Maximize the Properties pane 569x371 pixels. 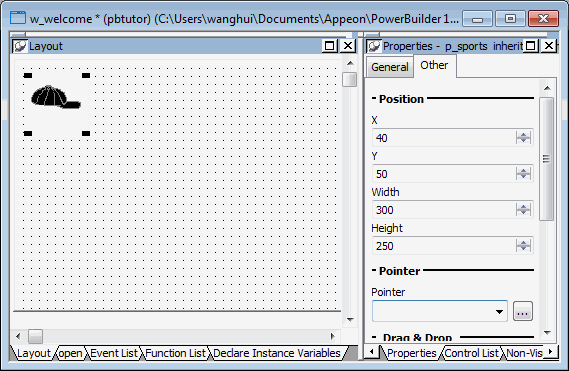tap(531, 46)
